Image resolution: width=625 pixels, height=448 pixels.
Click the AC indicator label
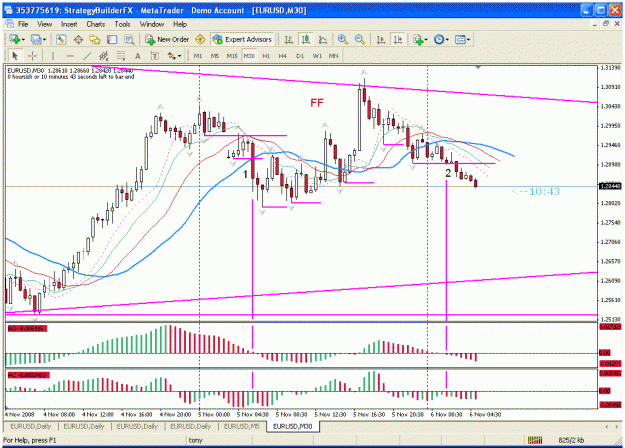tap(28, 375)
